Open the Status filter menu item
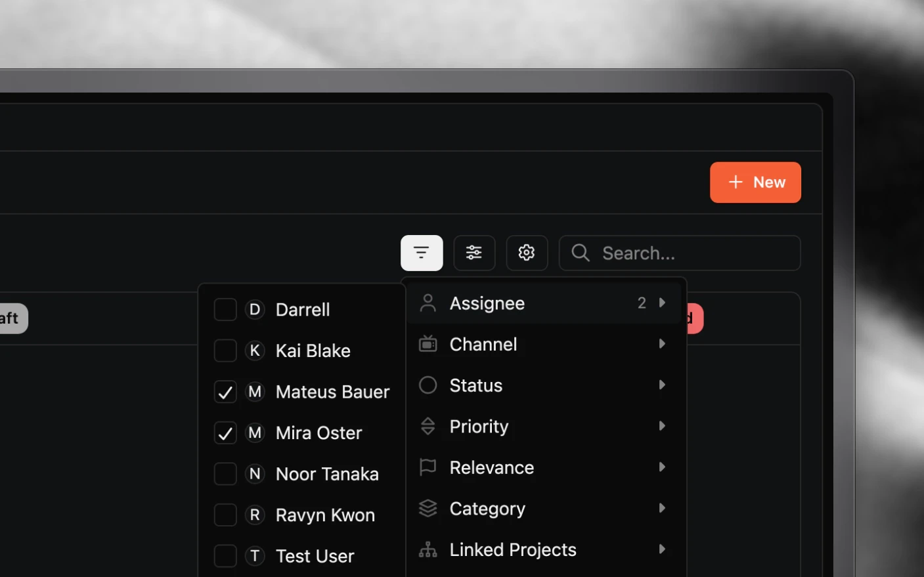Viewport: 924px width, 577px height. click(x=544, y=385)
